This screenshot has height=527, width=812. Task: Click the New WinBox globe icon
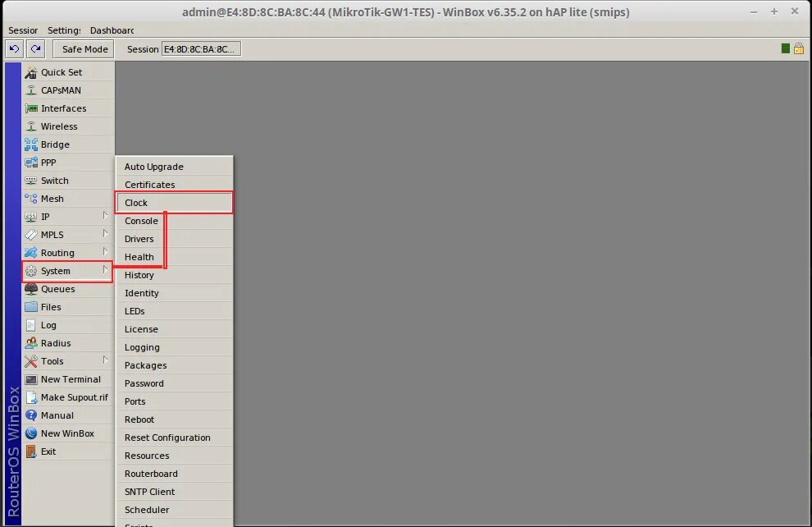point(31,433)
